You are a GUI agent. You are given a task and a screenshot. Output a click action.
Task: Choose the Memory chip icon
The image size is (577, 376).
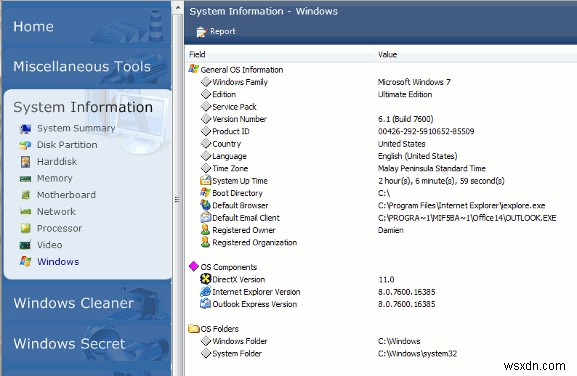tap(25, 178)
